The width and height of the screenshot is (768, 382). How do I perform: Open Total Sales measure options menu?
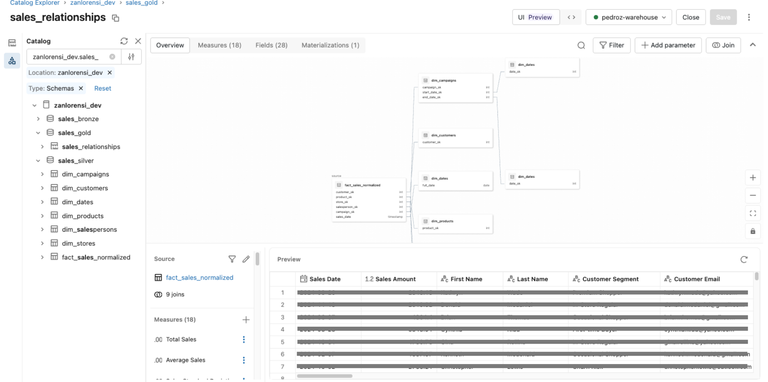[244, 339]
